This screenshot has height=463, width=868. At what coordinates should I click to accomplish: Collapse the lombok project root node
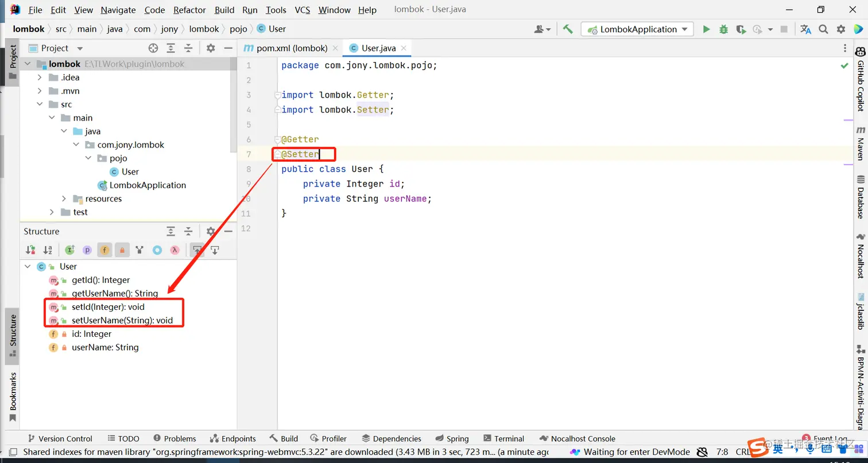coord(28,64)
